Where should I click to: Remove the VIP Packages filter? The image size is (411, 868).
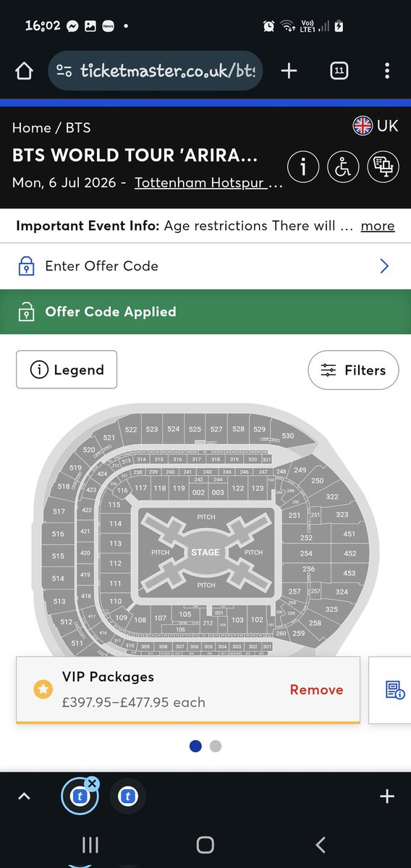click(316, 690)
